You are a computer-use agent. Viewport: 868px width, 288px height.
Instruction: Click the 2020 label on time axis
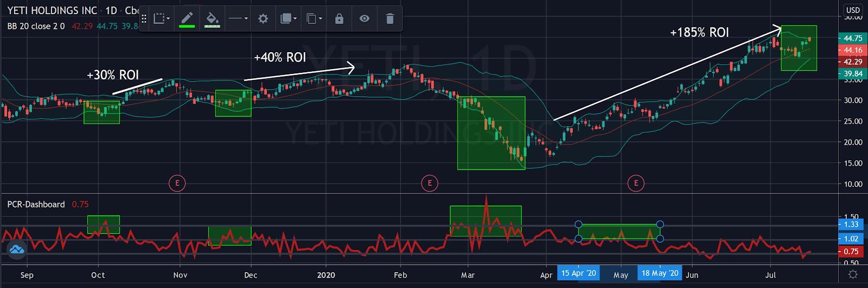(326, 275)
